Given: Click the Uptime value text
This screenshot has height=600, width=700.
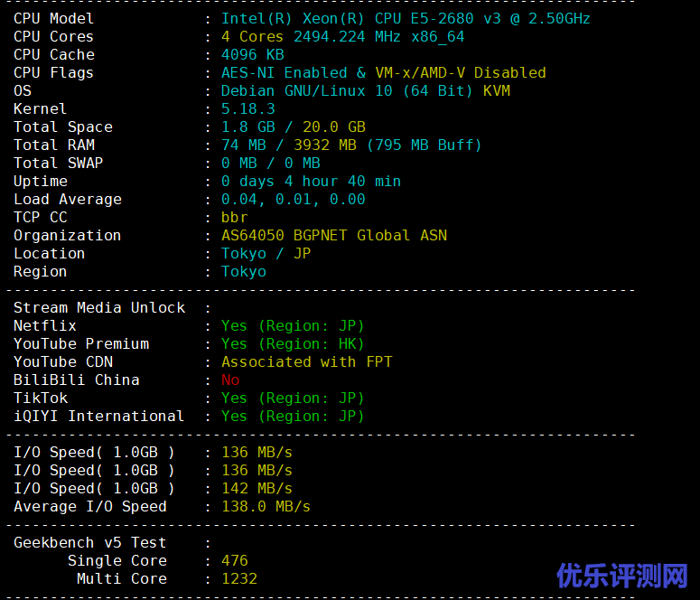Looking at the screenshot, I should point(311,181).
